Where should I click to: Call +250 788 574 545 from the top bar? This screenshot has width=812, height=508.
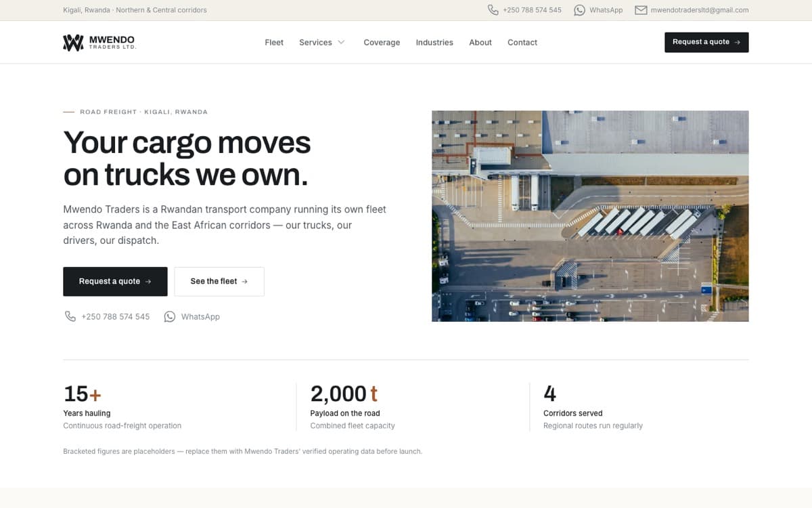click(x=532, y=10)
